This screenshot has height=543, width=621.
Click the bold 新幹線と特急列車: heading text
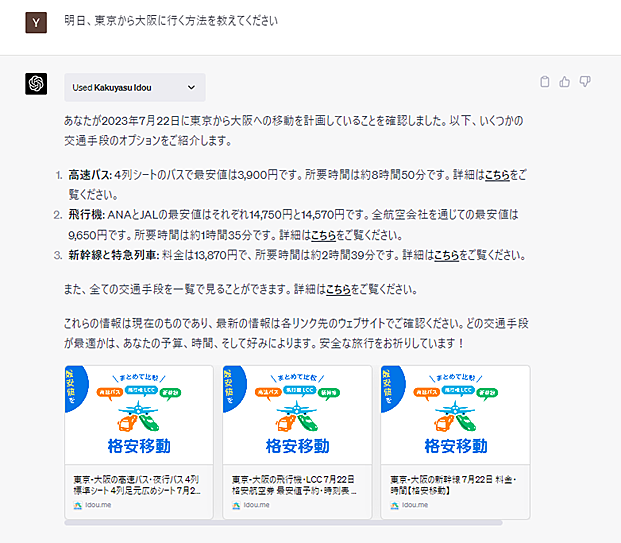click(x=114, y=255)
